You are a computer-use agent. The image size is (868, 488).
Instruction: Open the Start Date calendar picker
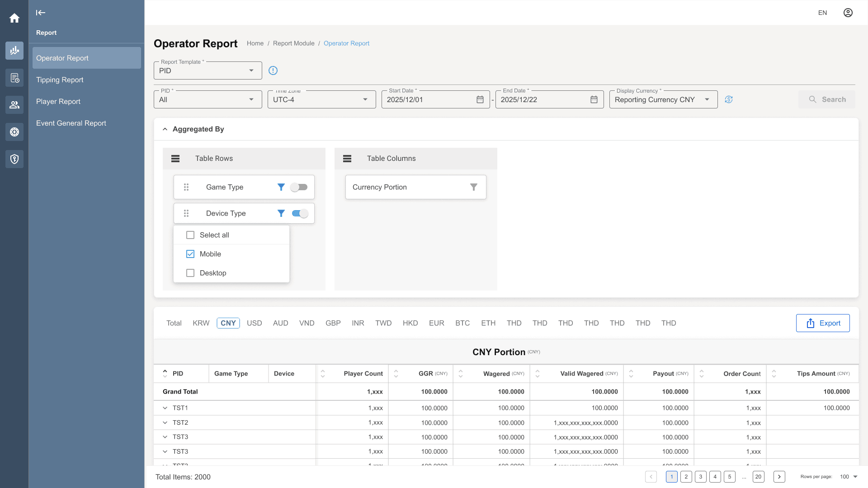click(480, 99)
